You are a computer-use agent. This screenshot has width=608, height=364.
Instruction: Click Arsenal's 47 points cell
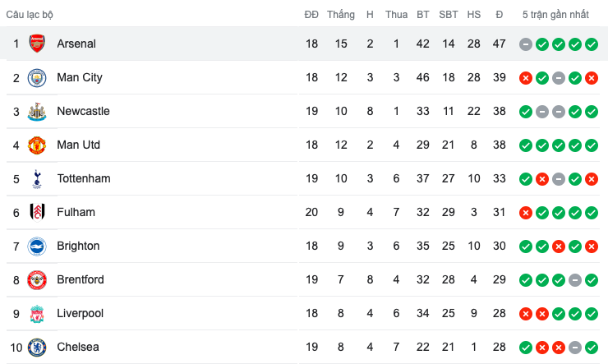pos(499,44)
